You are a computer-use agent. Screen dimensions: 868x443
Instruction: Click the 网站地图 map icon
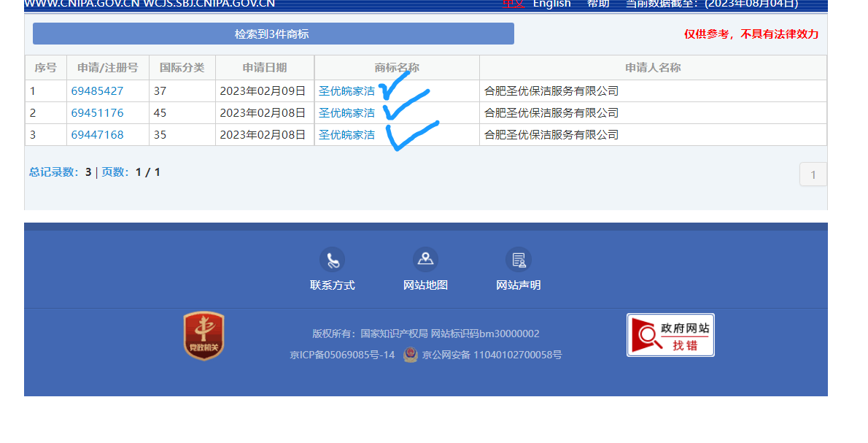[425, 260]
